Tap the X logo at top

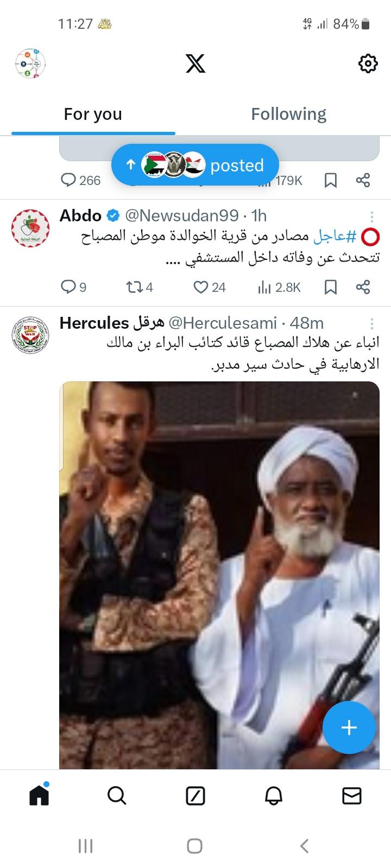[195, 64]
